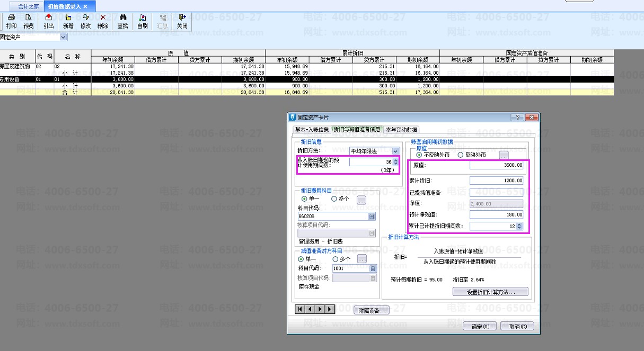Screen dimensions: 644x351
Task: Switch to the 本年变动数据 tab
Action: click(x=401, y=130)
